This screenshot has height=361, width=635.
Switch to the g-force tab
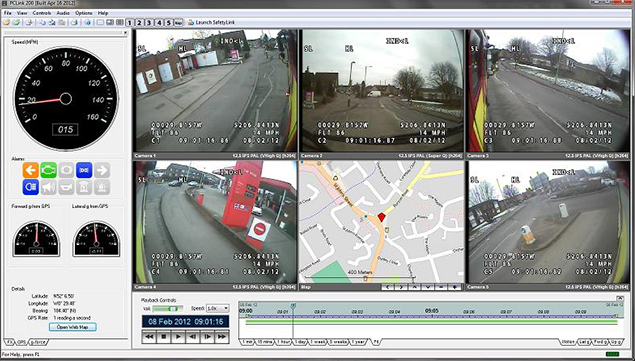tap(38, 342)
